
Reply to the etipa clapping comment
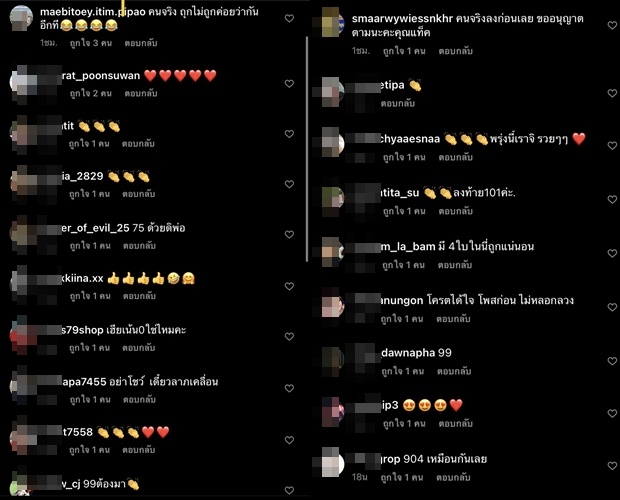[x=398, y=103]
